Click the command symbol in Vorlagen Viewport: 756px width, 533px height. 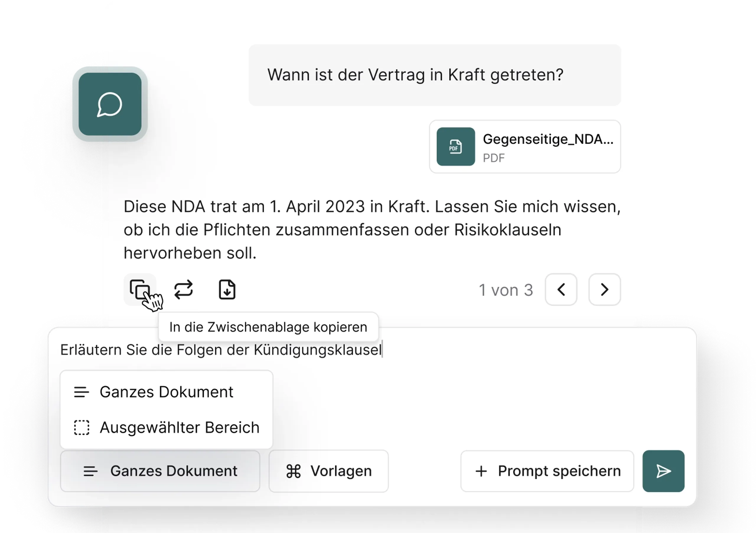point(293,471)
